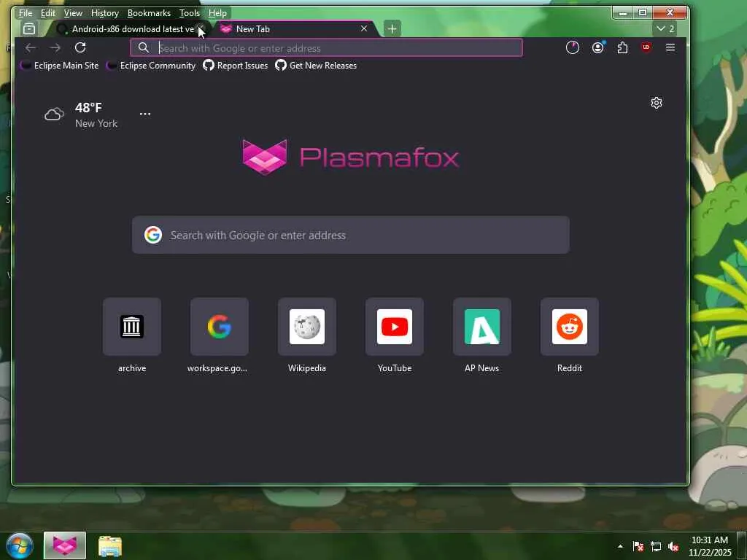The height and width of the screenshot is (560, 747).
Task: Click the forward navigation arrow
Action: click(55, 47)
